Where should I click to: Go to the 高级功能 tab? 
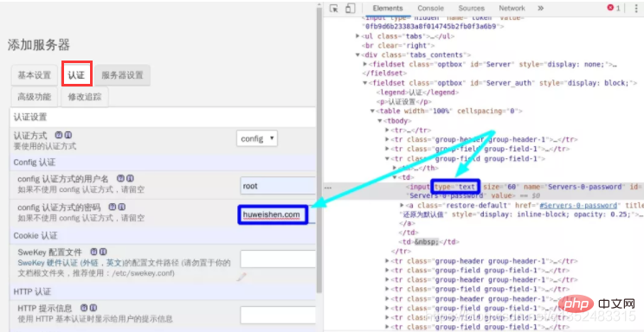34,97
